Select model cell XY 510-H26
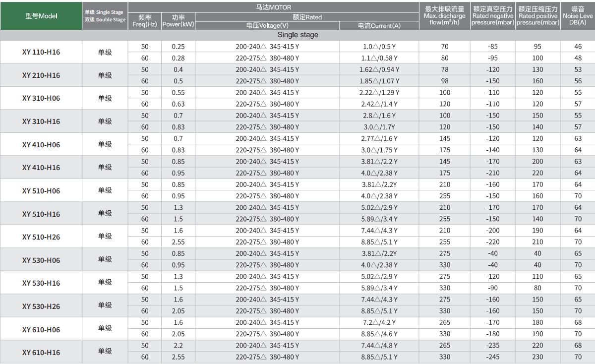Viewport: 595px width, 364px height. [x=41, y=237]
